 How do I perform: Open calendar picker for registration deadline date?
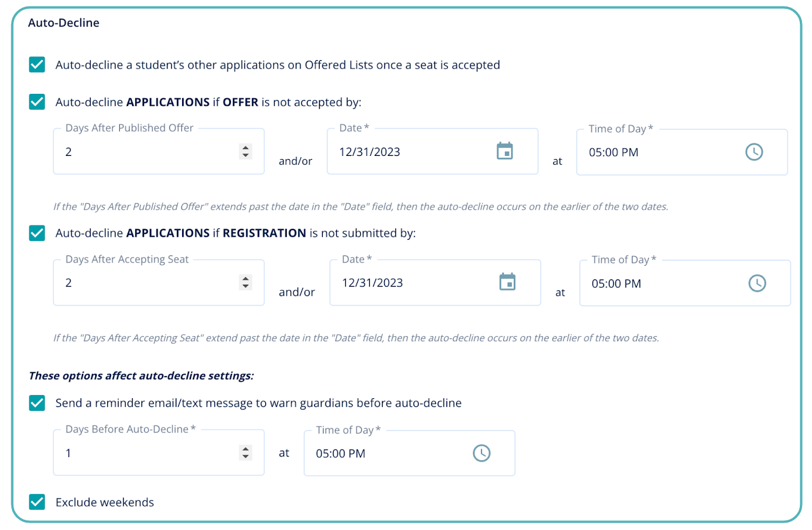507,283
